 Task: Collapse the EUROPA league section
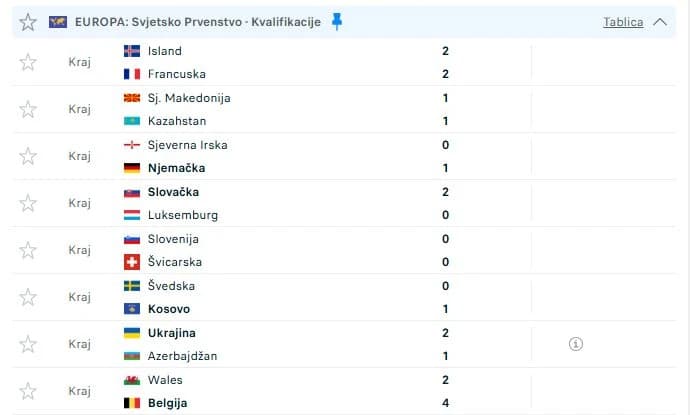coord(659,22)
